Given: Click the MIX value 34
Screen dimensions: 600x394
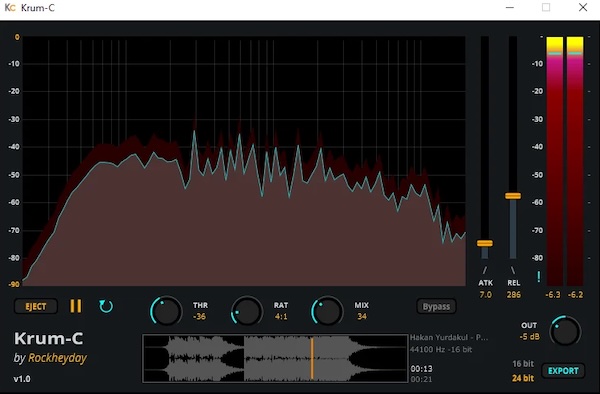Looking at the screenshot, I should click(x=362, y=316).
